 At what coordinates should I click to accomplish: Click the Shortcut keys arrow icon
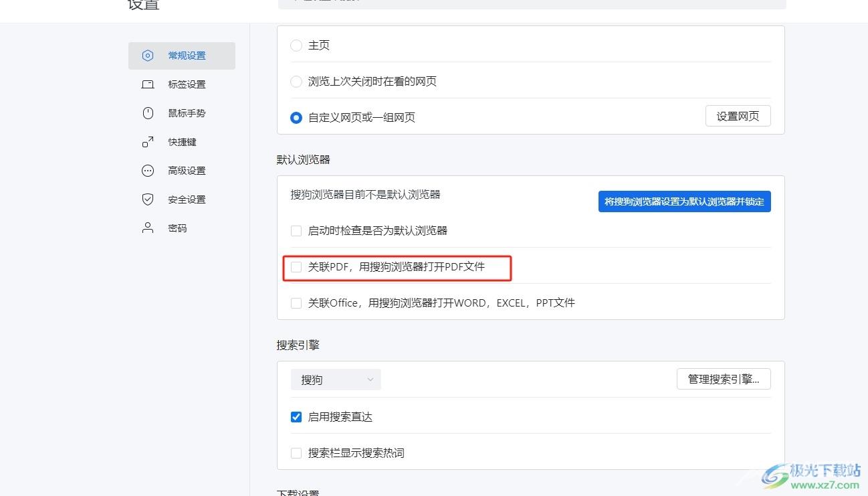point(148,142)
